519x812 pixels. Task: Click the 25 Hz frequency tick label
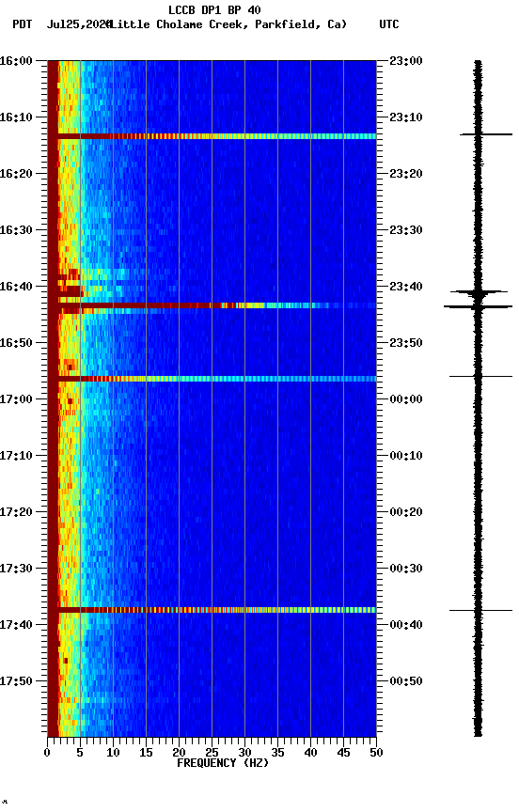(x=212, y=753)
